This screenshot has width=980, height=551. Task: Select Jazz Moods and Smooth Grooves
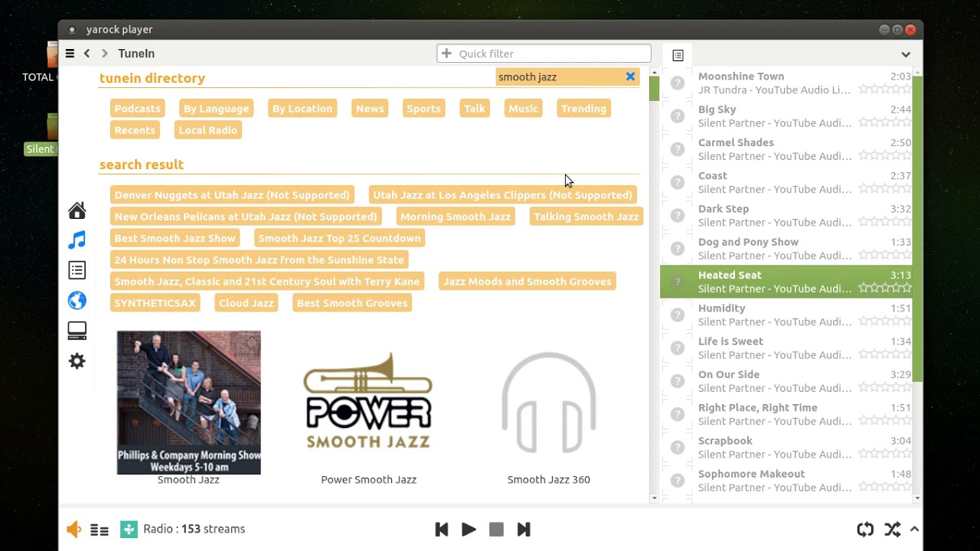[528, 281]
